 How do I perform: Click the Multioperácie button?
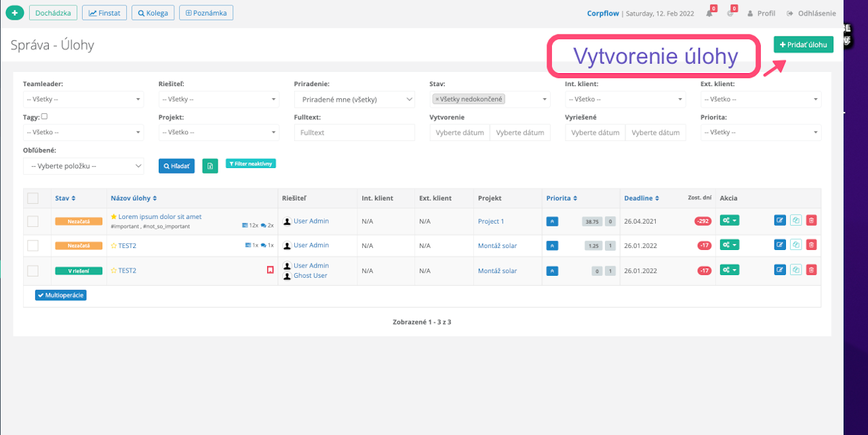[61, 295]
